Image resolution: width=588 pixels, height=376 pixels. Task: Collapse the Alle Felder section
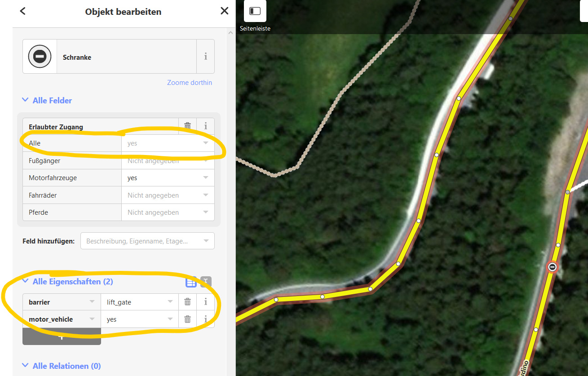(x=47, y=100)
